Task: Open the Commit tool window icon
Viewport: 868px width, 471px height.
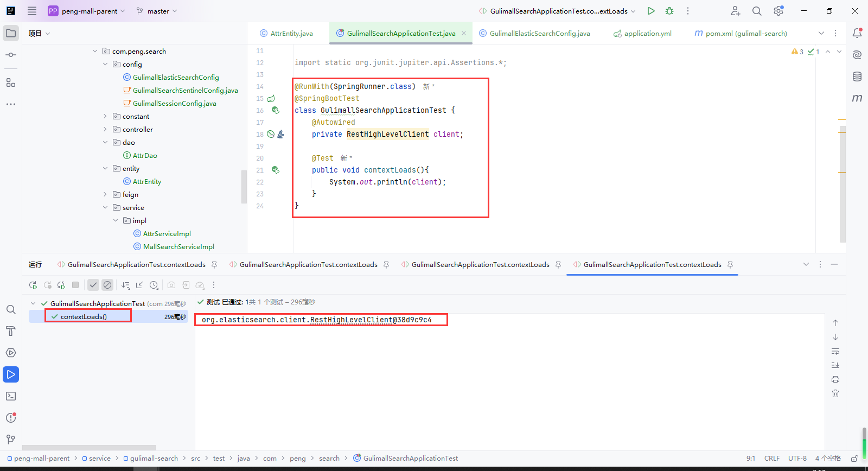Action: pyautogui.click(x=11, y=55)
